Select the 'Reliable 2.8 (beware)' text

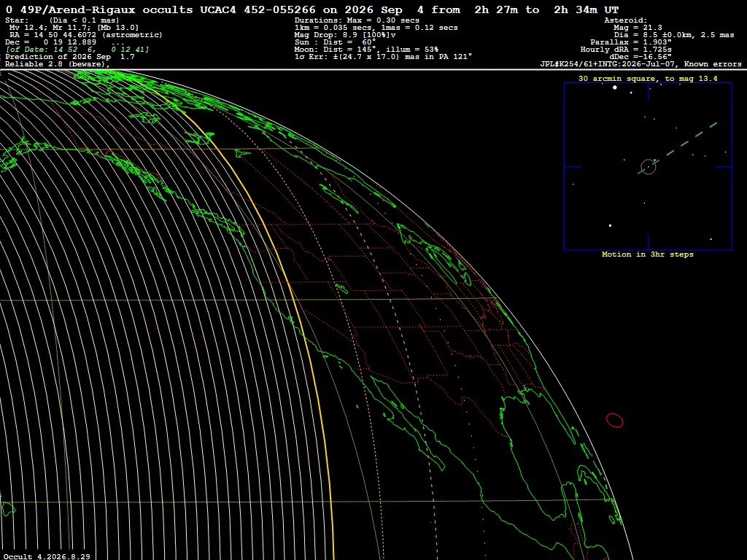click(57, 64)
